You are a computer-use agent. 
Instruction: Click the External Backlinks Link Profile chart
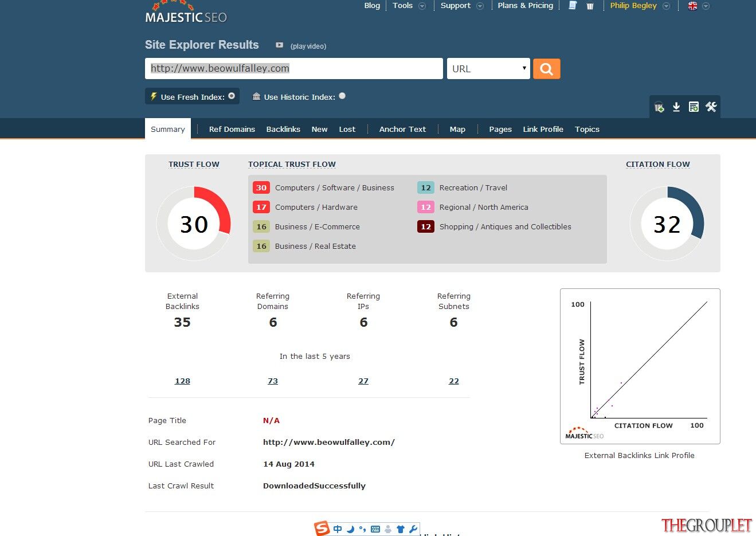[640, 366]
